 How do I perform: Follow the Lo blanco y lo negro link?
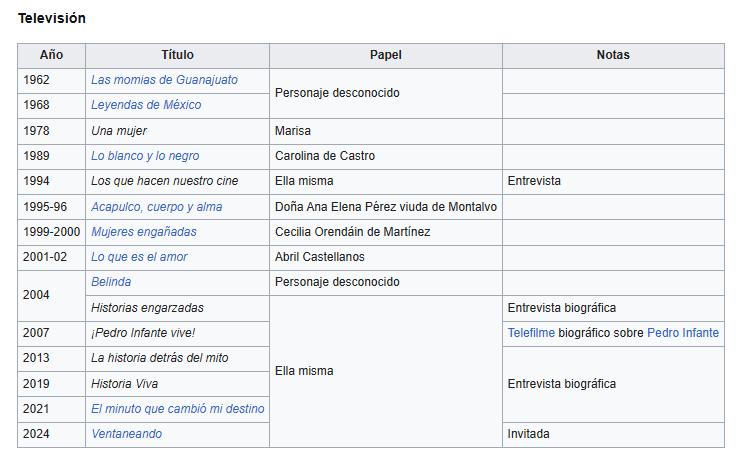click(145, 156)
